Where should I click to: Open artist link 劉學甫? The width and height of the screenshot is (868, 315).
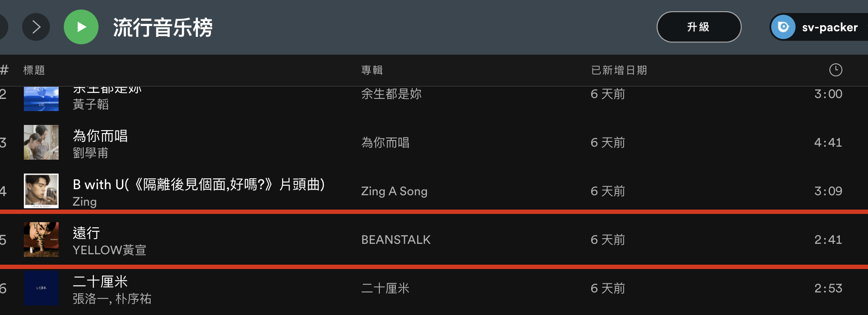point(90,153)
